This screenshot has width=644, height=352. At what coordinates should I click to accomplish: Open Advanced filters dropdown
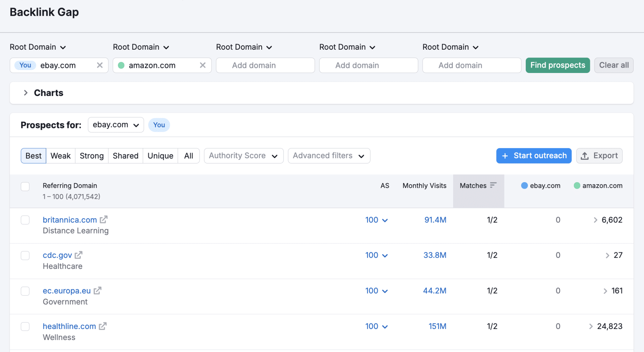(x=329, y=156)
